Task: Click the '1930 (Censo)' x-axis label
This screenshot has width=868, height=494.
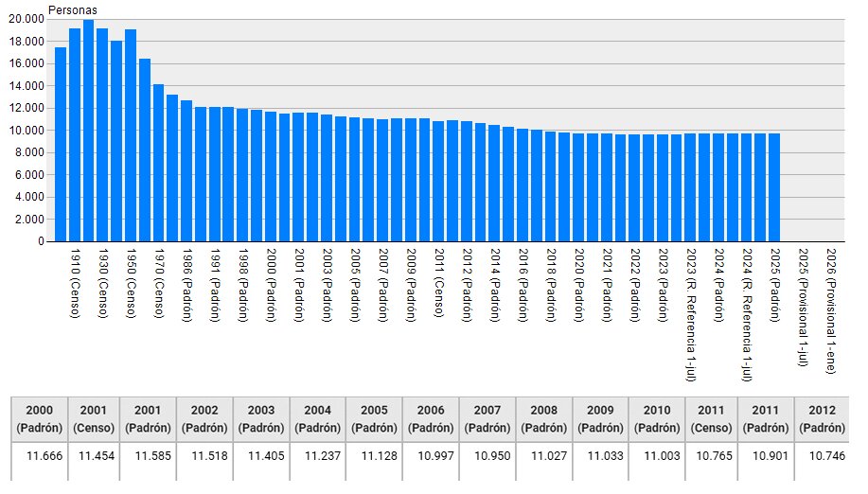Action: [x=103, y=283]
